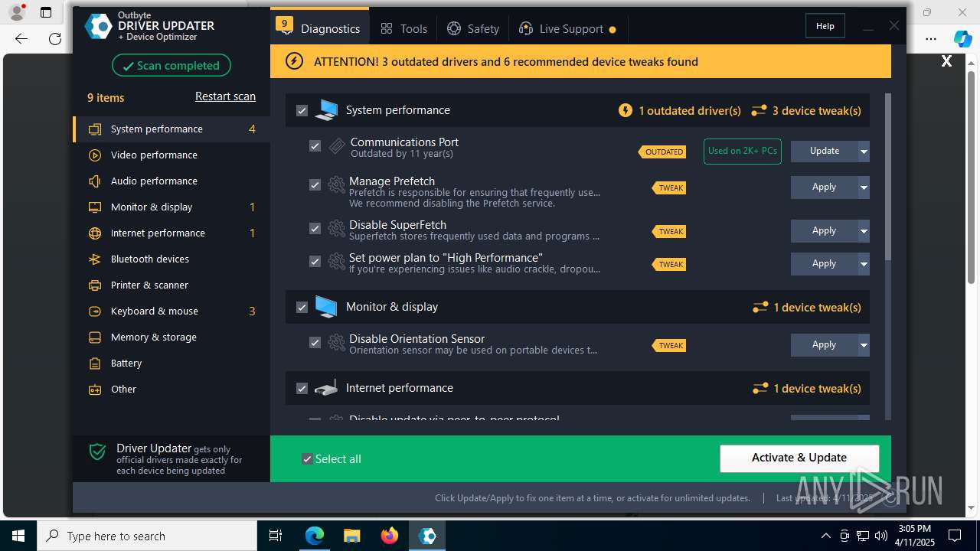Switch to the Safety tab

point(473,28)
